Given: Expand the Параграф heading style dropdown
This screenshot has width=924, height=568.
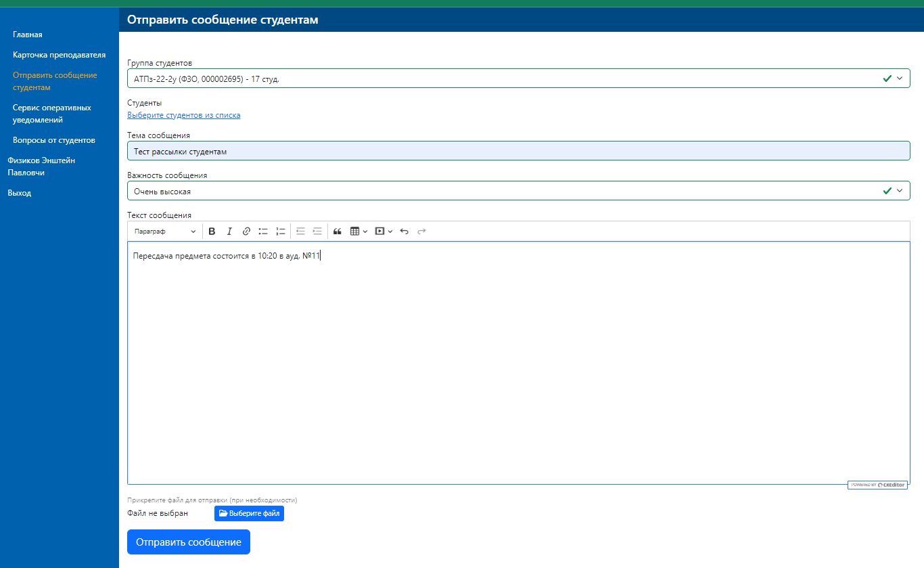Looking at the screenshot, I should [165, 232].
